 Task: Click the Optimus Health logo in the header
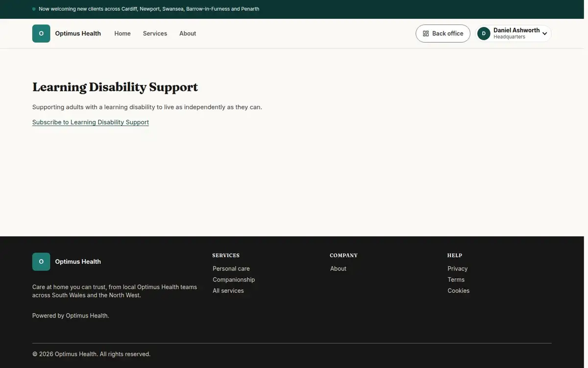[x=41, y=33]
